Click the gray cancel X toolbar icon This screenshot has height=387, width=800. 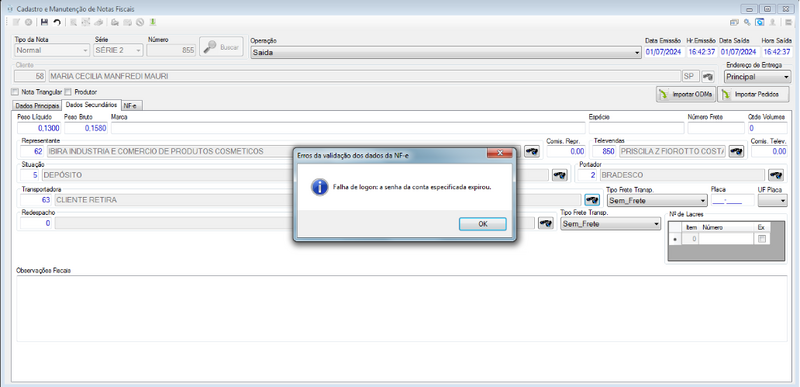pyautogui.click(x=29, y=22)
